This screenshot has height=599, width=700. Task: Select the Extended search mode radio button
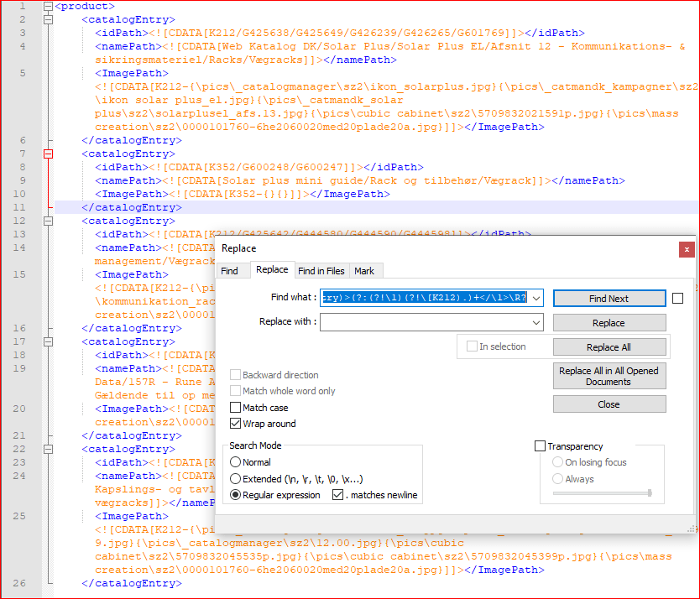pos(236,480)
